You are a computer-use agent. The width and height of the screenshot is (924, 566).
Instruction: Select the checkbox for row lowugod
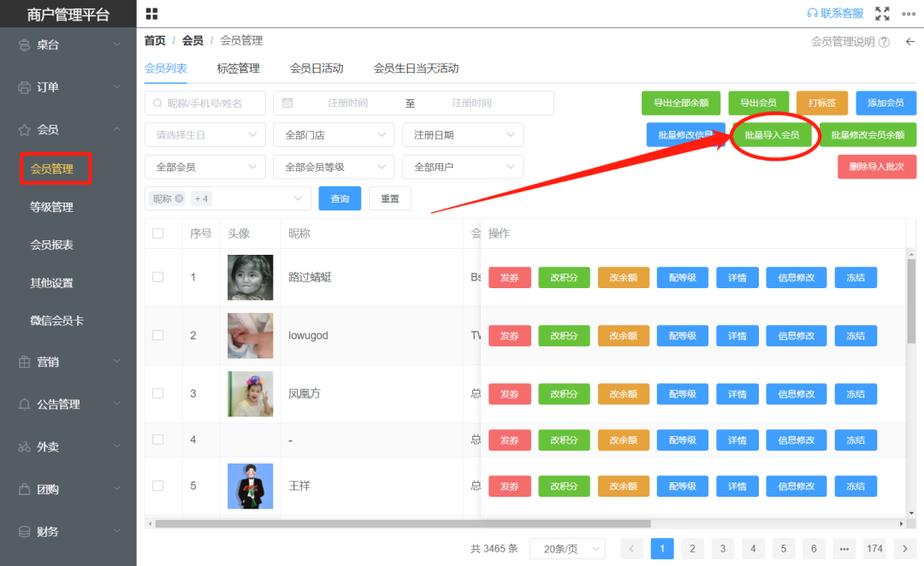158,335
